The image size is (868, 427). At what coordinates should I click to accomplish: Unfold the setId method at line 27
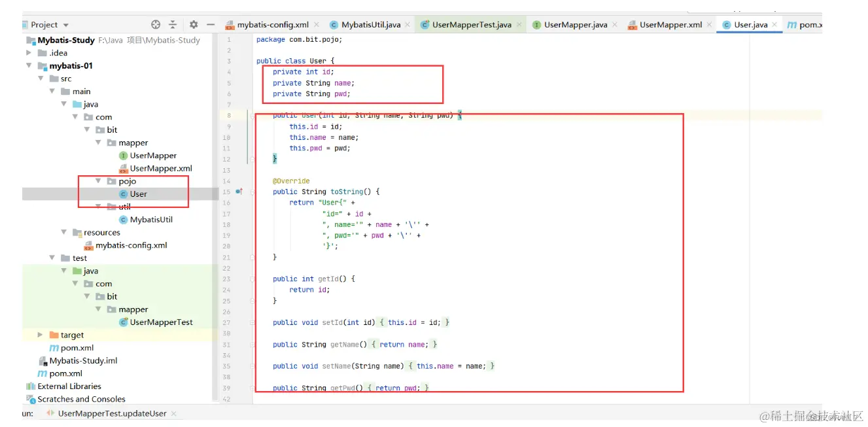[x=252, y=322]
